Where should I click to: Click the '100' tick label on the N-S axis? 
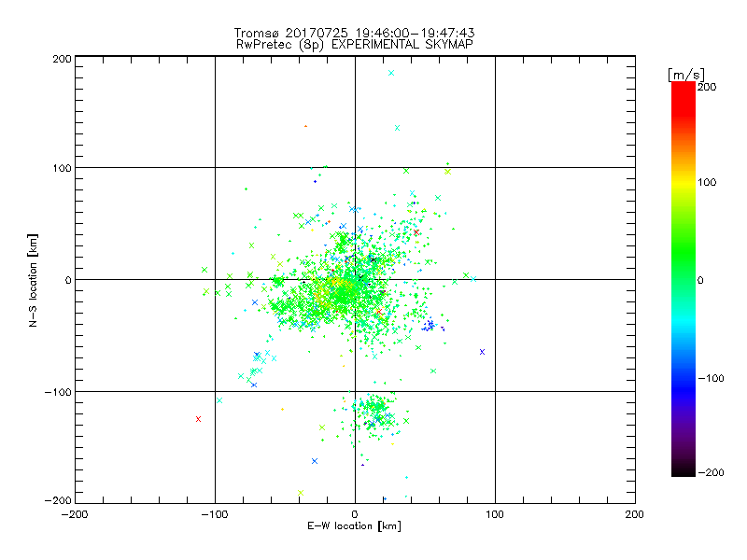[62, 168]
